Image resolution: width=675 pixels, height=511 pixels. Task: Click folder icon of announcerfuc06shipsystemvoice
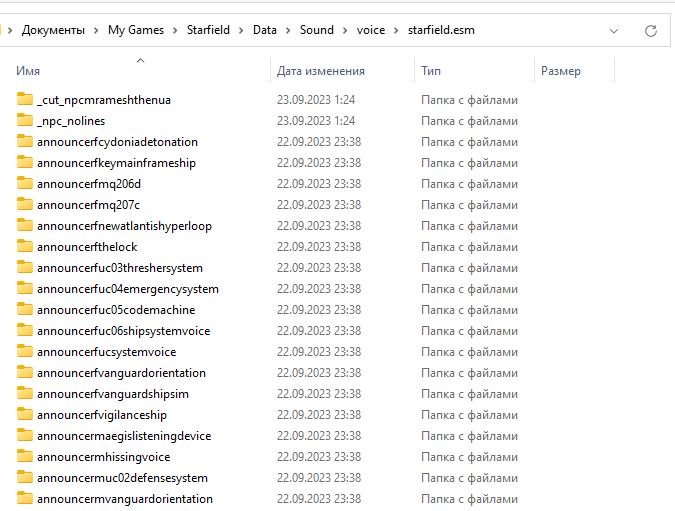click(x=25, y=330)
